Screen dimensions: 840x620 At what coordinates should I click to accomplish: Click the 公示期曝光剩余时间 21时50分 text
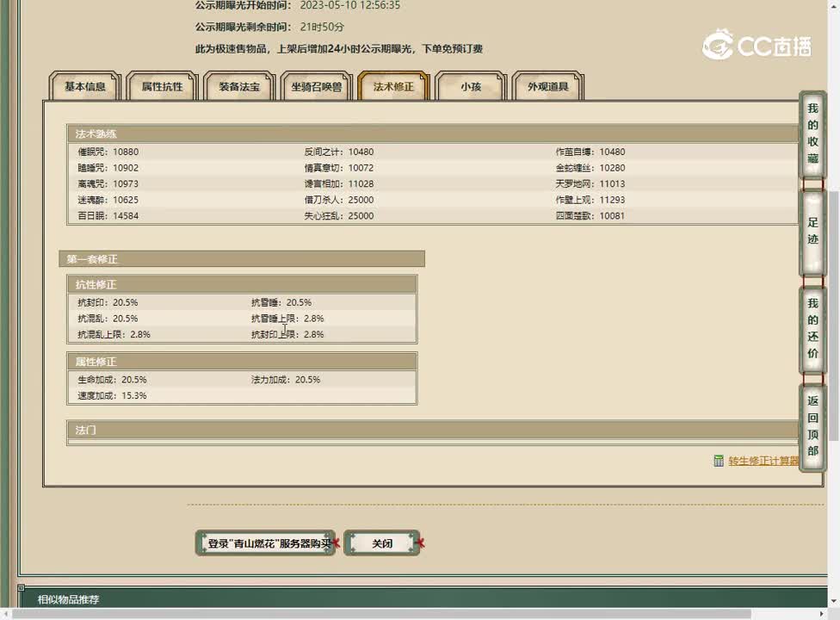point(269,27)
